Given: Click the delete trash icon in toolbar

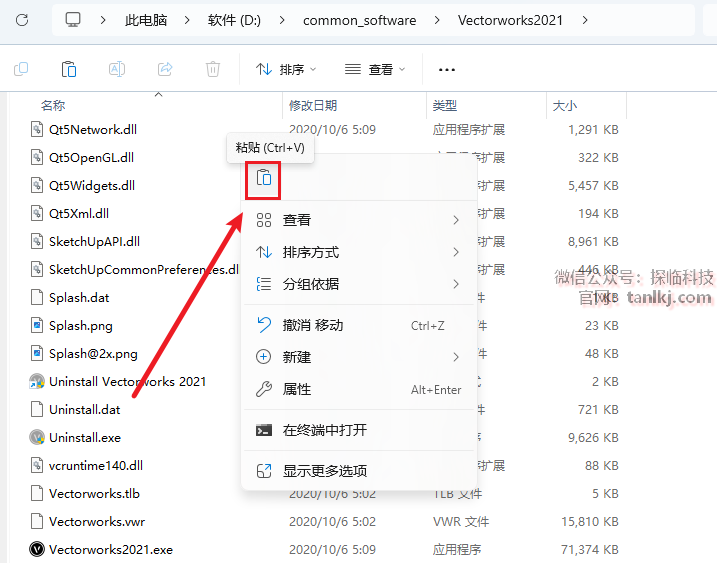Looking at the screenshot, I should point(213,69).
